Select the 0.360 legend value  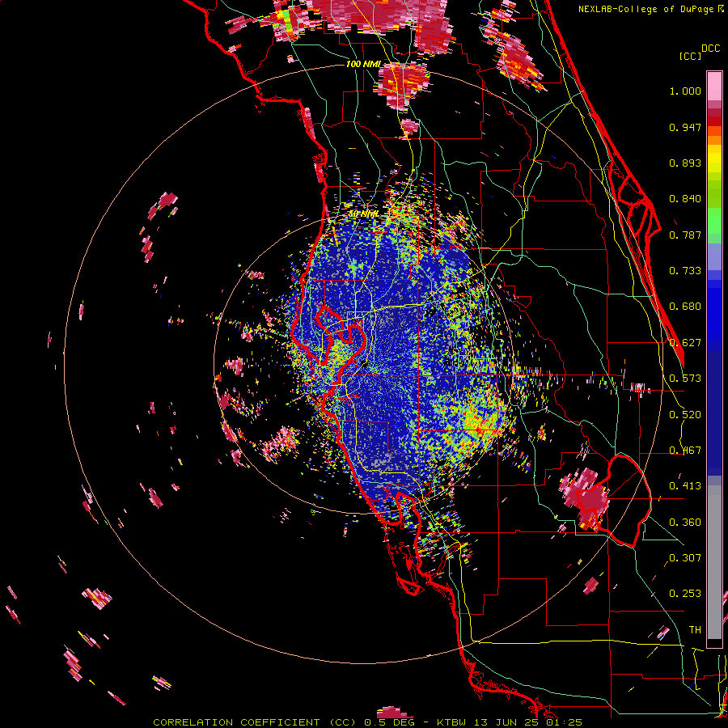click(x=685, y=523)
